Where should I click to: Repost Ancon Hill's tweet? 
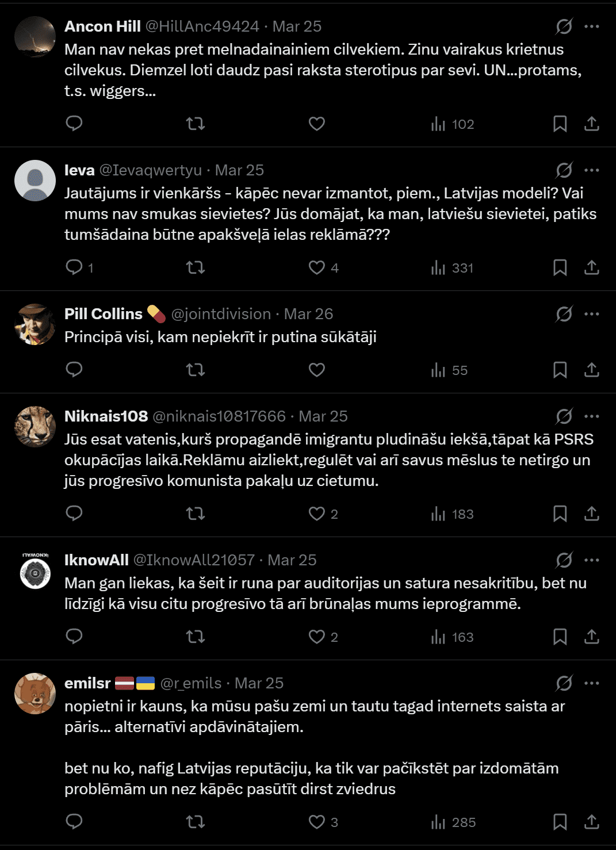click(x=196, y=124)
